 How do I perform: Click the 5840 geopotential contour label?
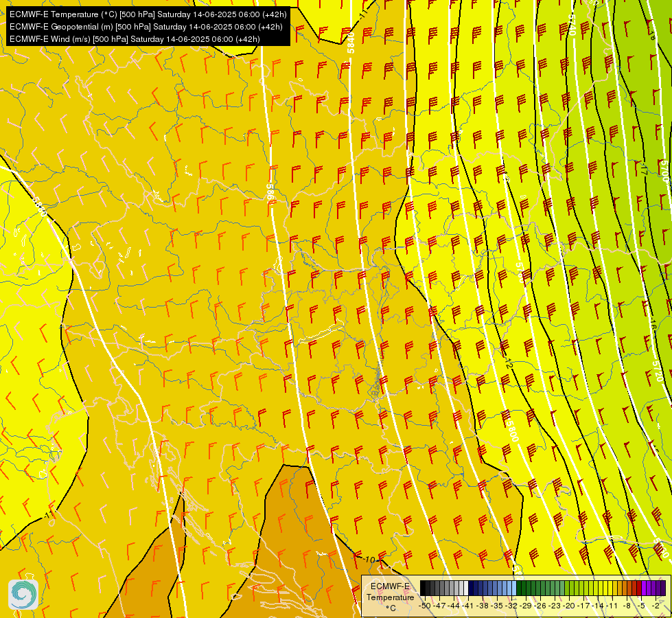point(351,43)
